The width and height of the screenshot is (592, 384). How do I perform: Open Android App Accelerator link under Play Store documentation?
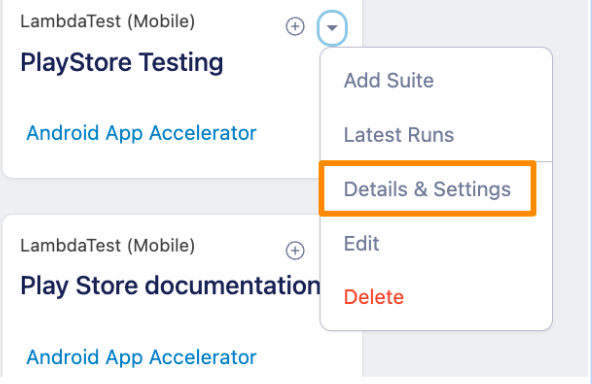(141, 357)
